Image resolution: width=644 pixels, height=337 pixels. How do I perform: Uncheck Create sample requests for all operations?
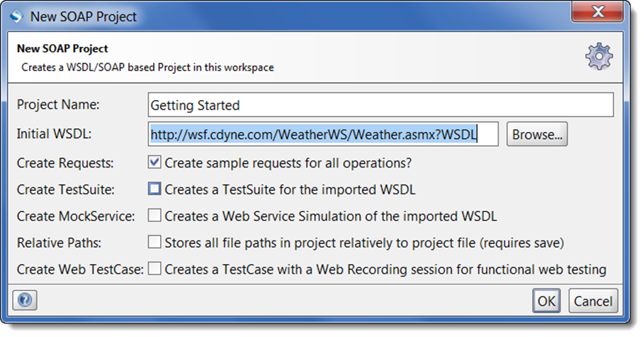click(x=154, y=162)
